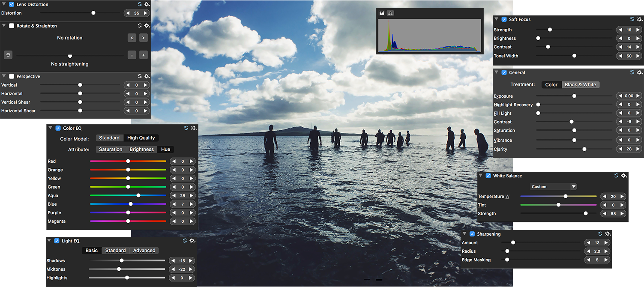Disable the Lens Distortion checkbox
Viewport: 644px width, 287px height.
12,4
